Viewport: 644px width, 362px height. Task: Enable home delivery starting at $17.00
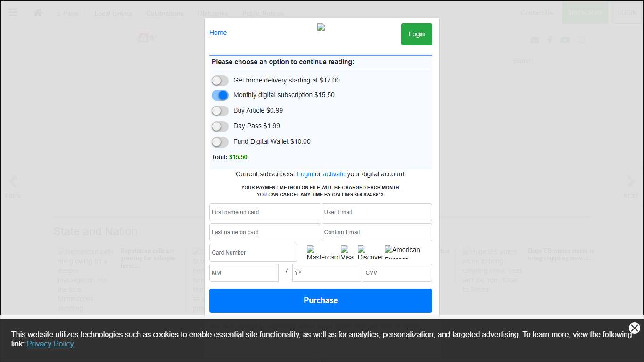tap(220, 81)
